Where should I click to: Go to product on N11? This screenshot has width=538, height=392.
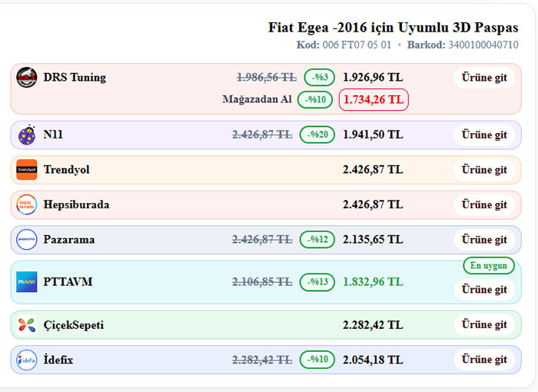coord(484,135)
